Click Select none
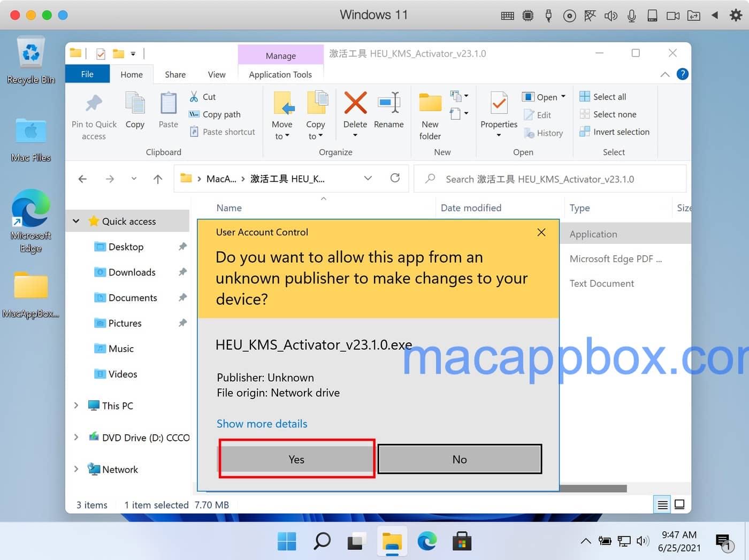This screenshot has height=560, width=749. point(608,114)
